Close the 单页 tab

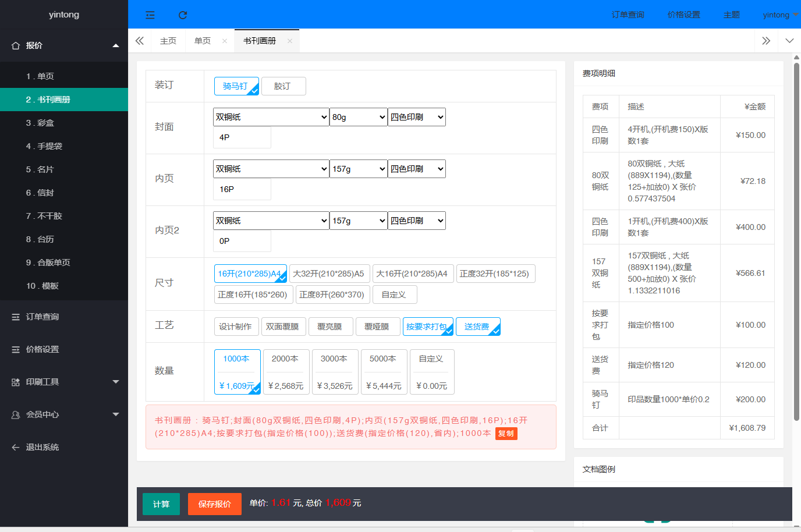(x=225, y=41)
